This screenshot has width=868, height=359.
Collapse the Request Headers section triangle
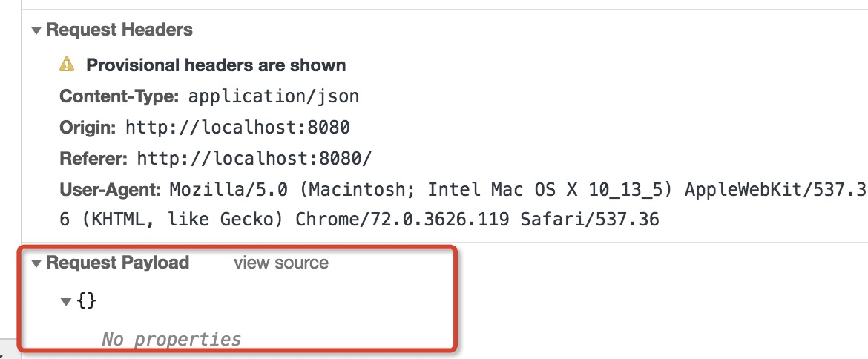pyautogui.click(x=36, y=30)
